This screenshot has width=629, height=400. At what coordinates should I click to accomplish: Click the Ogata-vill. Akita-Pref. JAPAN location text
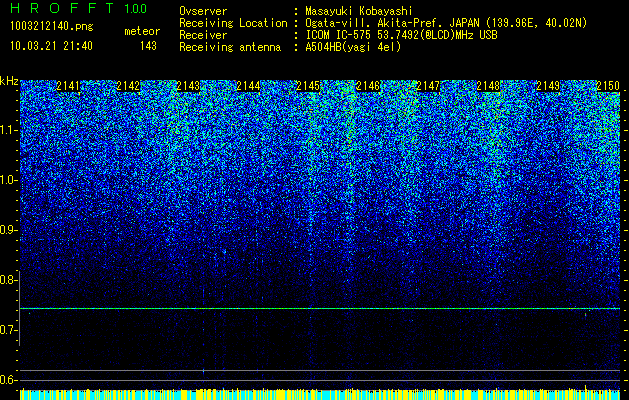(x=446, y=23)
